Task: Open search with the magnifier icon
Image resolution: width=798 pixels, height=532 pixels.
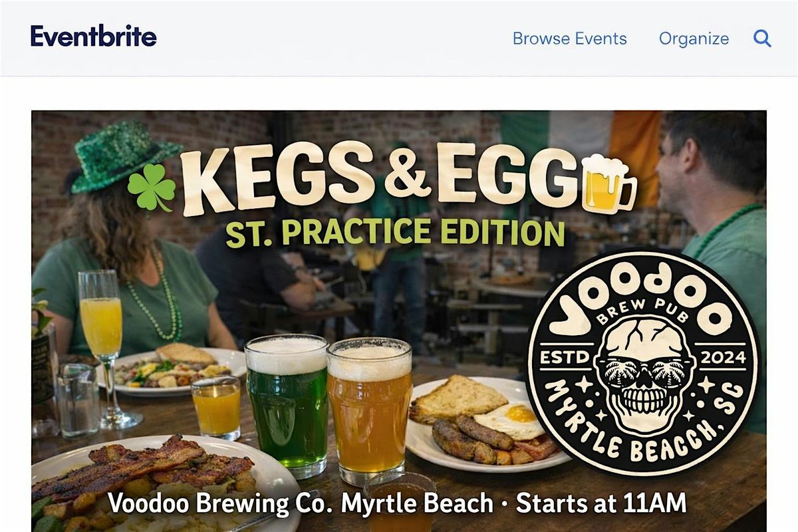Action: coord(762,39)
